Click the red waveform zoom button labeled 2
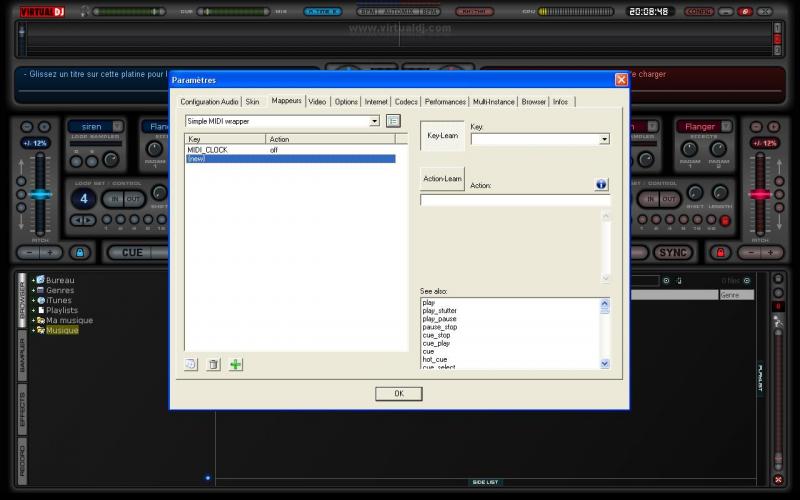This screenshot has height=500, width=800. coord(777,39)
